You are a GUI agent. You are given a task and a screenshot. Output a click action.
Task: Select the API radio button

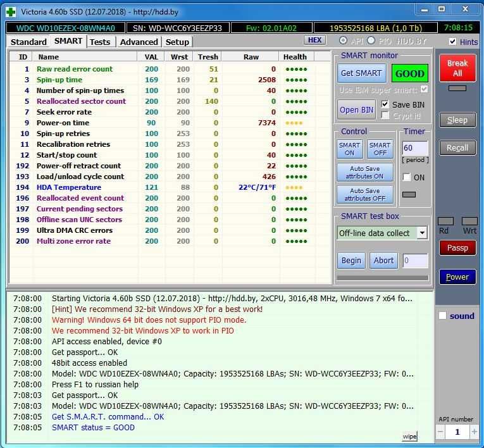point(343,40)
